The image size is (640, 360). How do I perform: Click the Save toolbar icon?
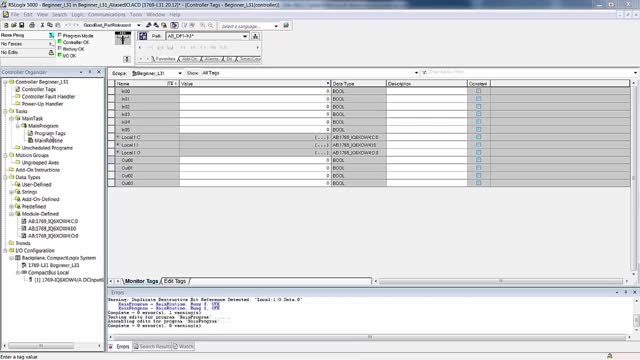tap(22, 25)
